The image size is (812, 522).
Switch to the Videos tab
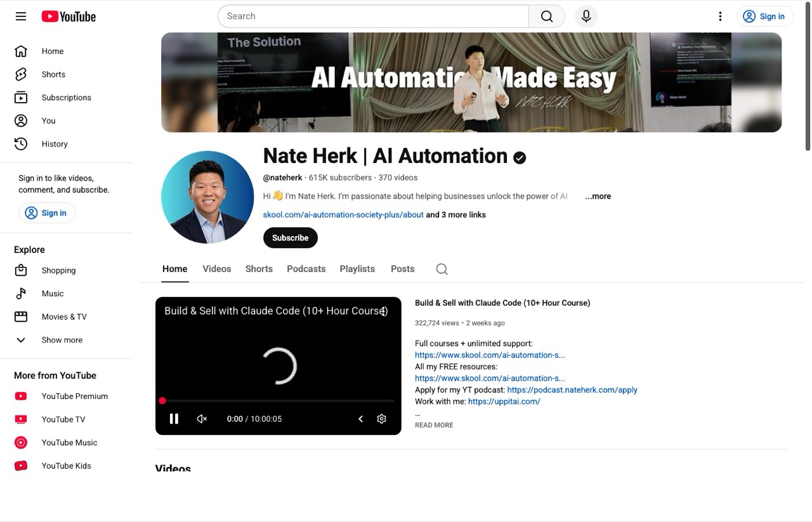[x=217, y=269]
